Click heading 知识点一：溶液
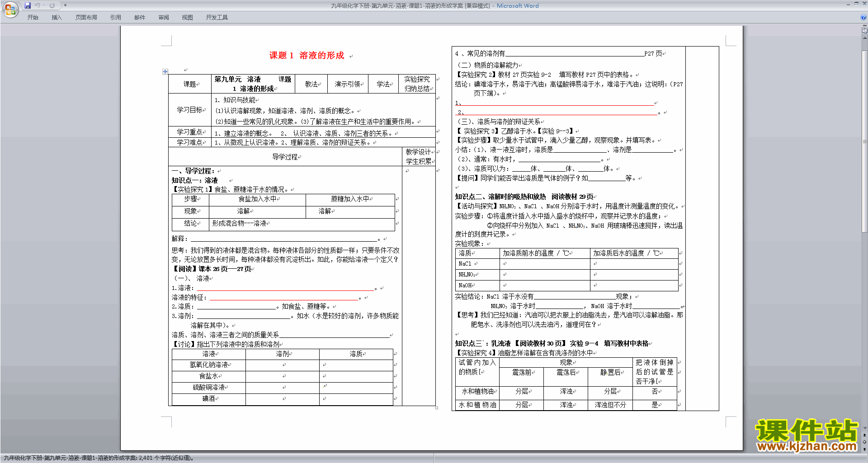The height and width of the screenshot is (463, 868). [x=195, y=180]
